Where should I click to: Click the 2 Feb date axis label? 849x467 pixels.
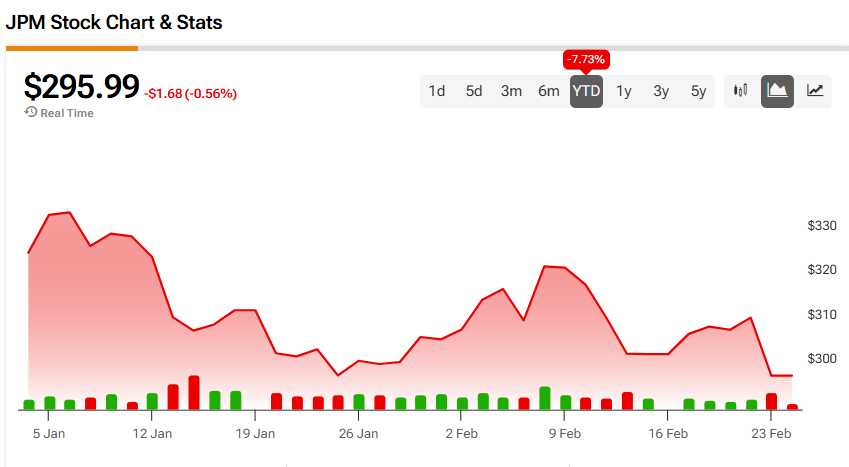click(x=461, y=433)
